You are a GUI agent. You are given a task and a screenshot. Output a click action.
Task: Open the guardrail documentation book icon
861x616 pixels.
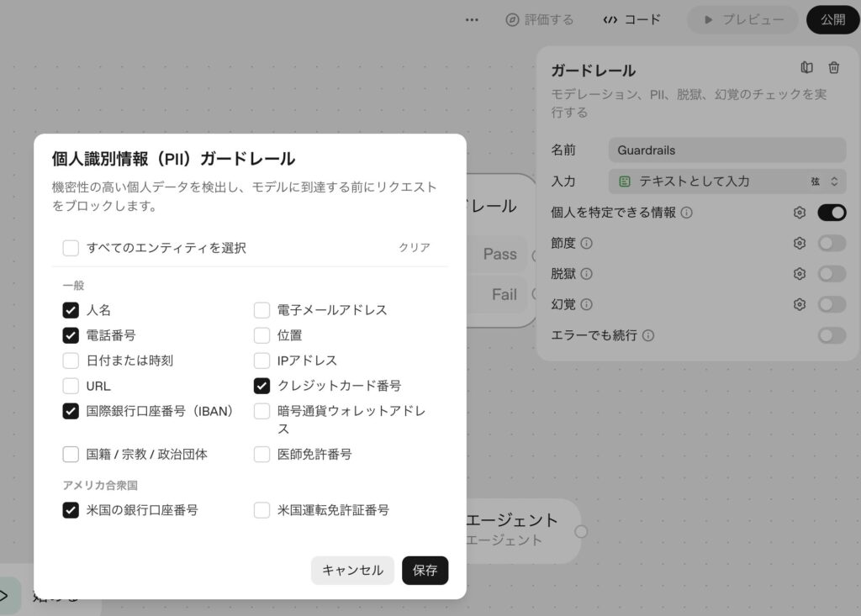[x=807, y=68]
